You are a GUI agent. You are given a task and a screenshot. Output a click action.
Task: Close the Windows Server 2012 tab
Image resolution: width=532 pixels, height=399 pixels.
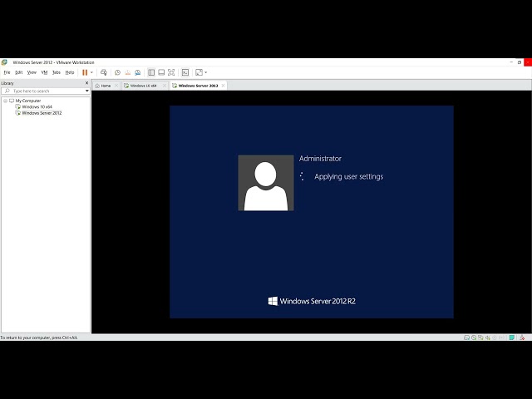(x=223, y=86)
